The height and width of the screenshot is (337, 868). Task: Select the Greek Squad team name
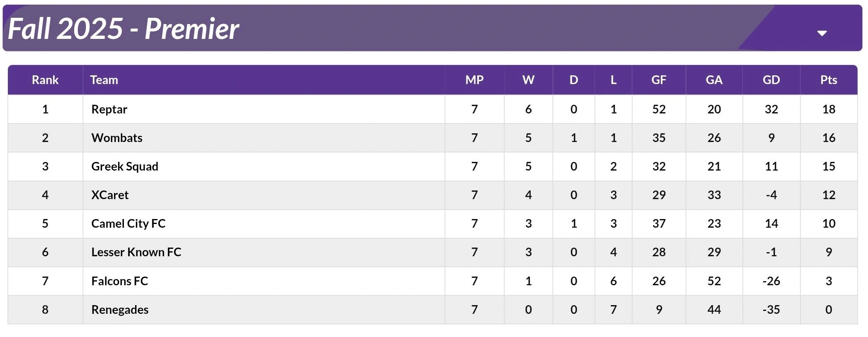[x=125, y=166]
